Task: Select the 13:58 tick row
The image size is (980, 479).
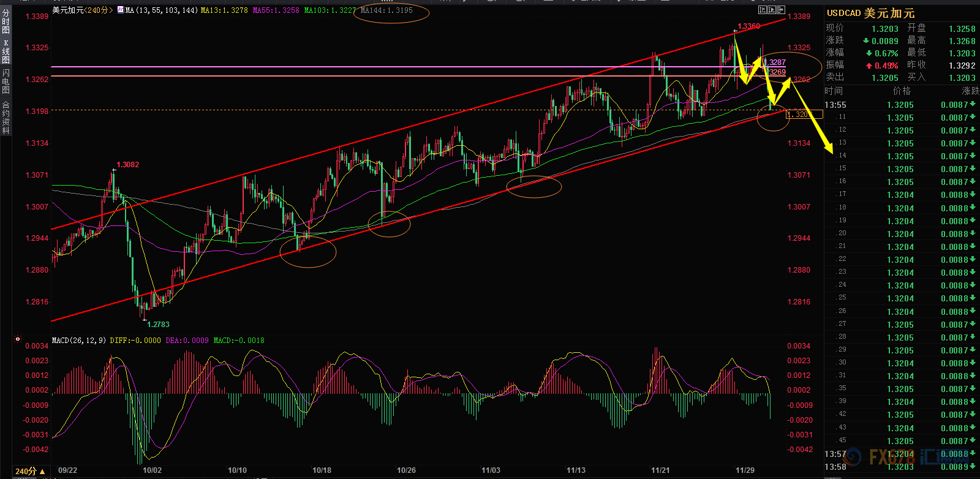Action: (902, 467)
